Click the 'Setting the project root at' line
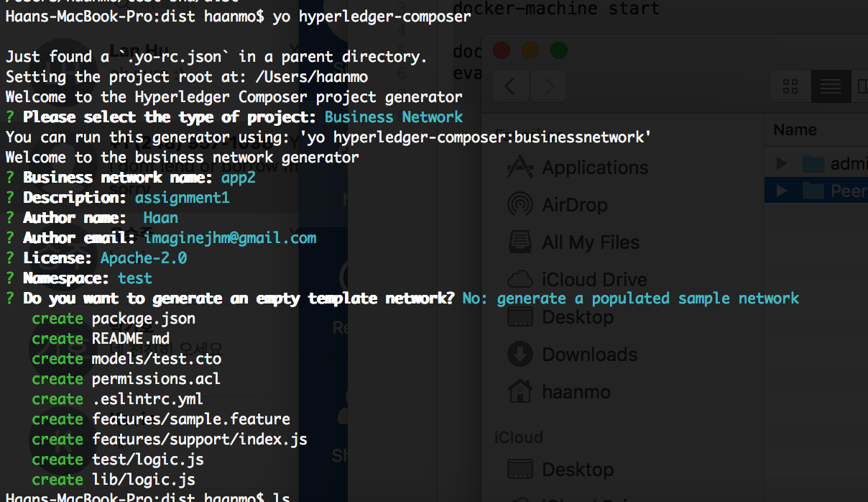Screen dimensions: 868x502 [x=187, y=76]
